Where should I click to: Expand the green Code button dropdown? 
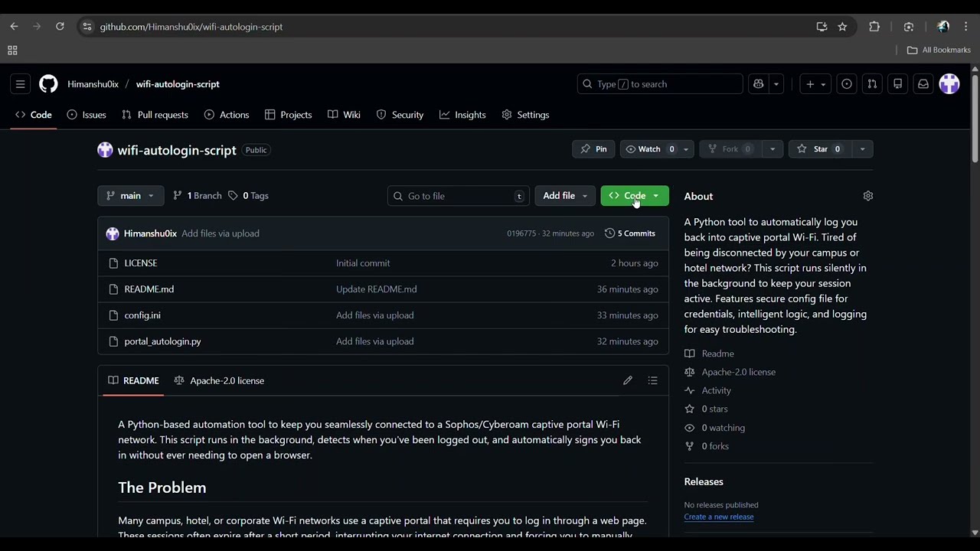click(656, 196)
